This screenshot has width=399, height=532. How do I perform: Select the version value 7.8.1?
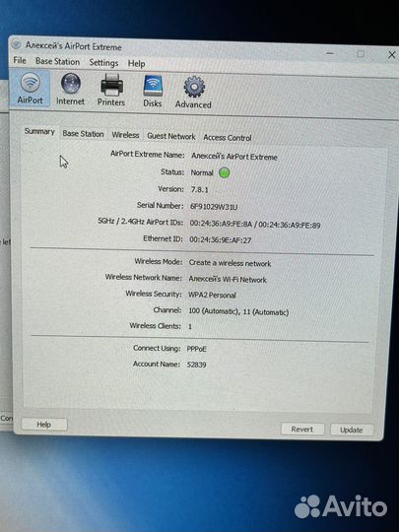199,190
